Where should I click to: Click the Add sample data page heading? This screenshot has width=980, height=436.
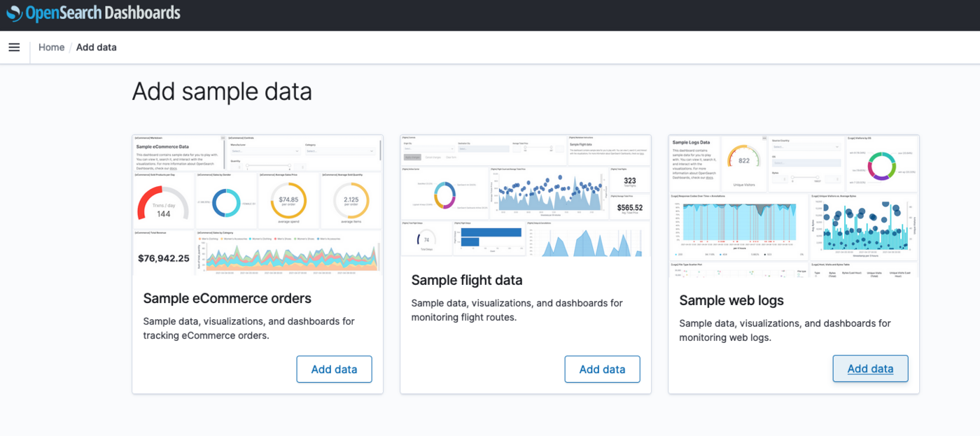221,91
